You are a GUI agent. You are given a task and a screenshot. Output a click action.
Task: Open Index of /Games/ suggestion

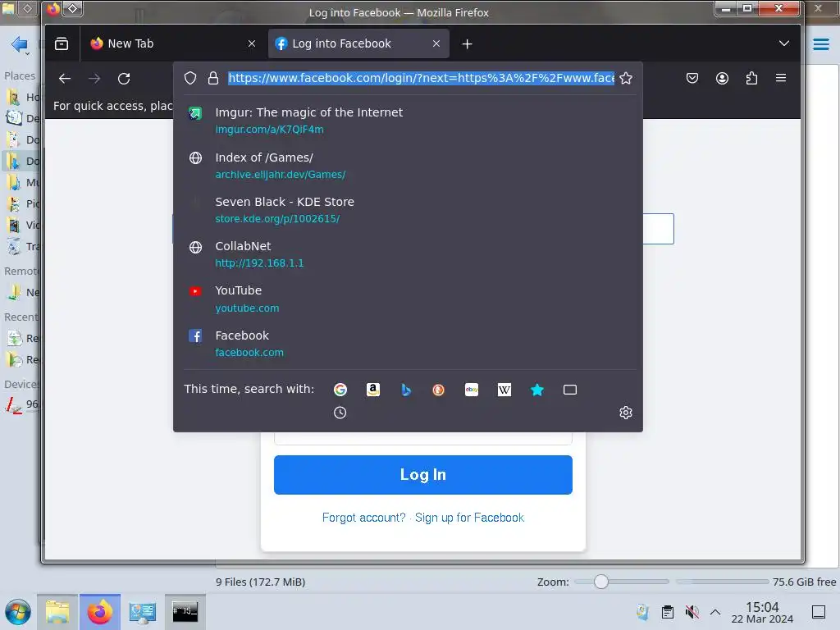point(408,166)
